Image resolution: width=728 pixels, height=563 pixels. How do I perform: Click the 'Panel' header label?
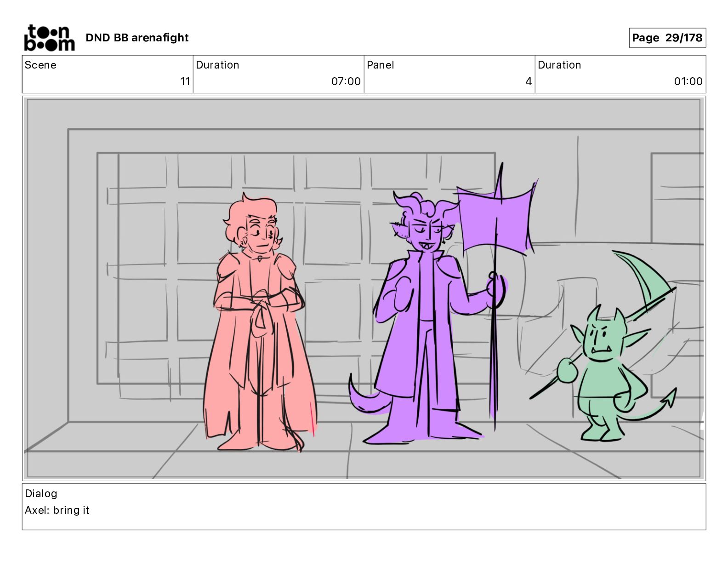tap(381, 65)
